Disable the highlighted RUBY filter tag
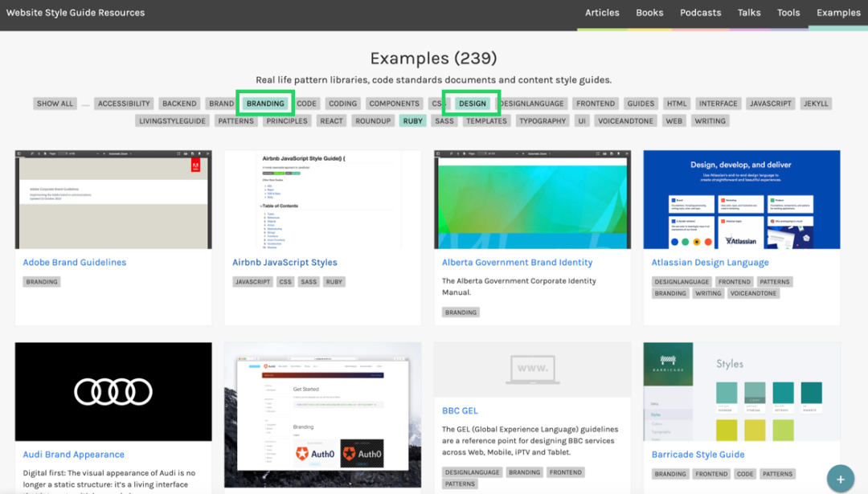 [413, 121]
